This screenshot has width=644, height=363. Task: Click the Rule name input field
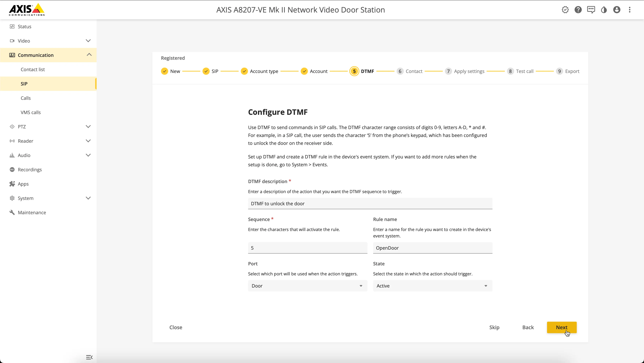click(433, 248)
